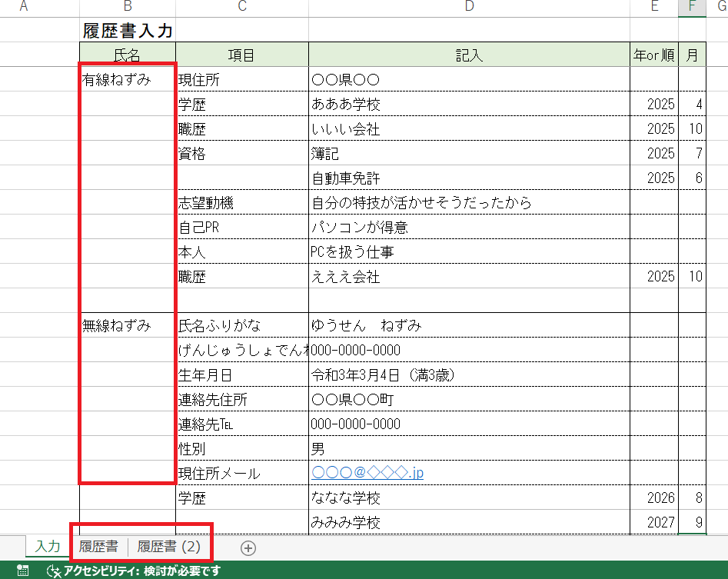Select the column F header

(692, 8)
